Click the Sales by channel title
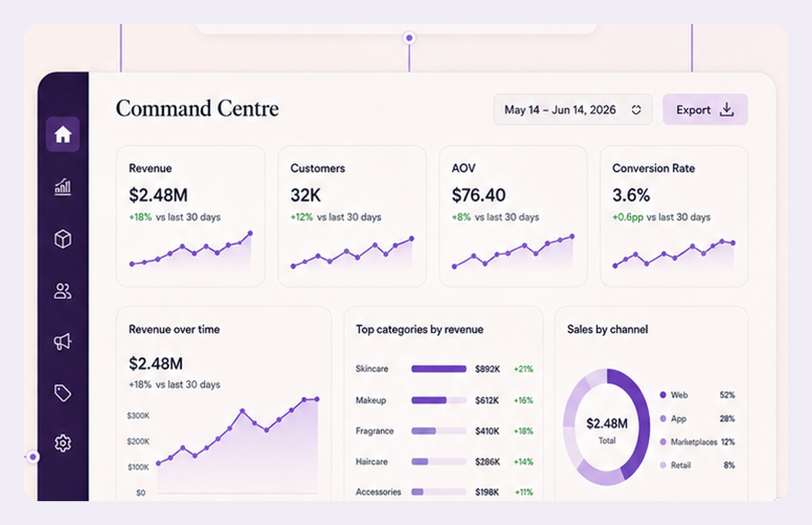The image size is (812, 525). 608,329
